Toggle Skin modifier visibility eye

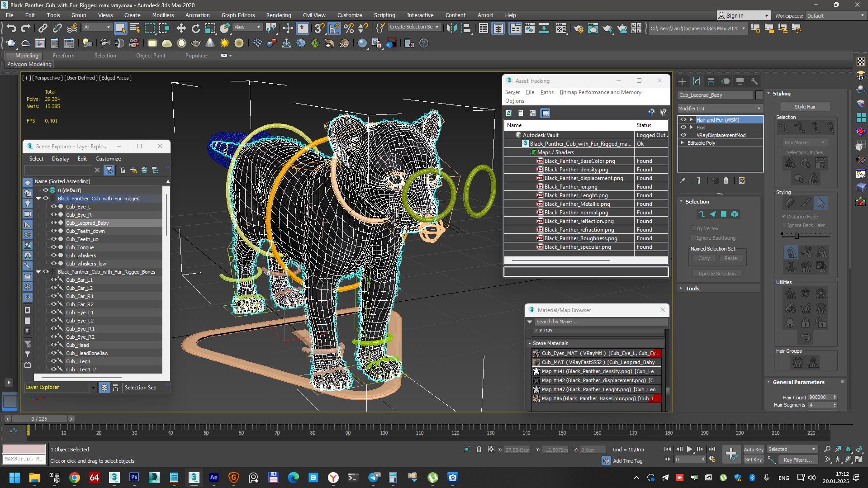[x=683, y=127]
